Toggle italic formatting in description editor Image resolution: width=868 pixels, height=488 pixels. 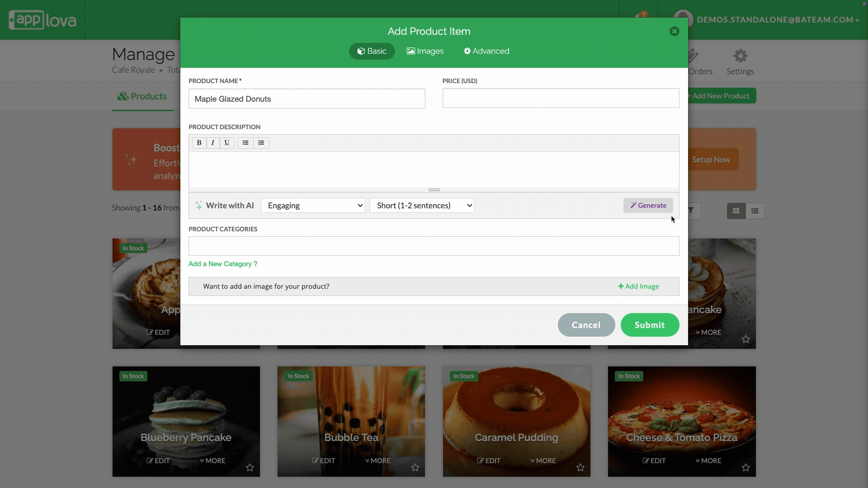213,143
